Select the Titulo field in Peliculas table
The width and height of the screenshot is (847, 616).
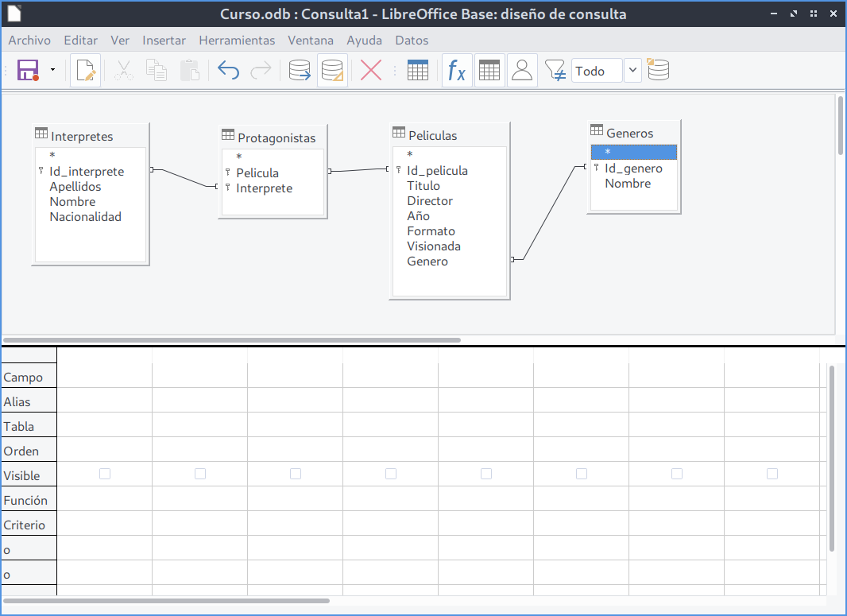pyautogui.click(x=423, y=186)
